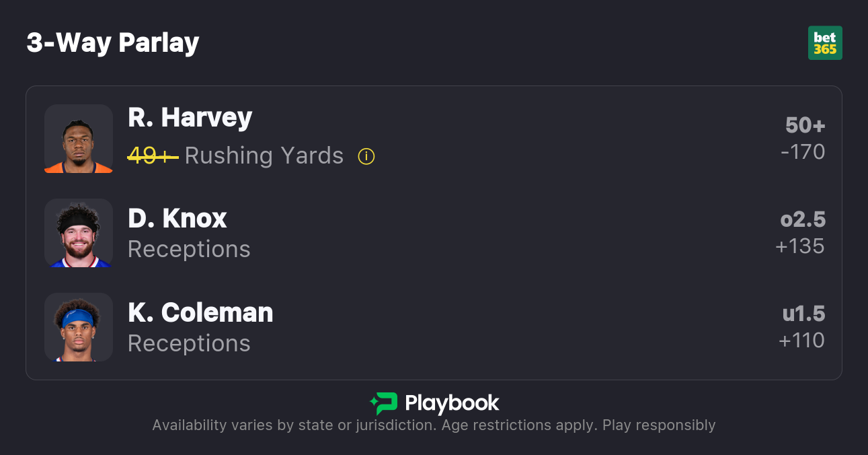Select the R. Harvey player name

[x=190, y=118]
